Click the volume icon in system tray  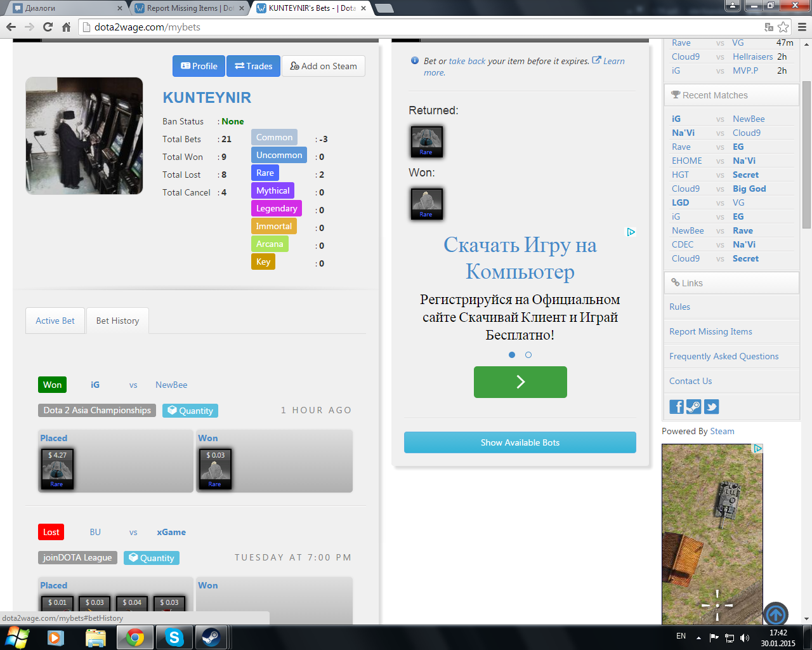point(745,637)
